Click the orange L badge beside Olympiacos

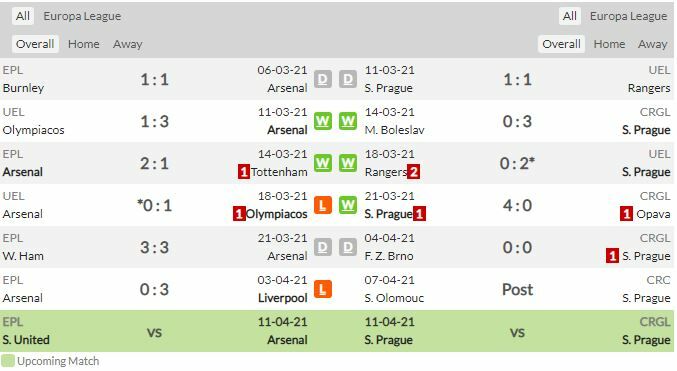(323, 205)
